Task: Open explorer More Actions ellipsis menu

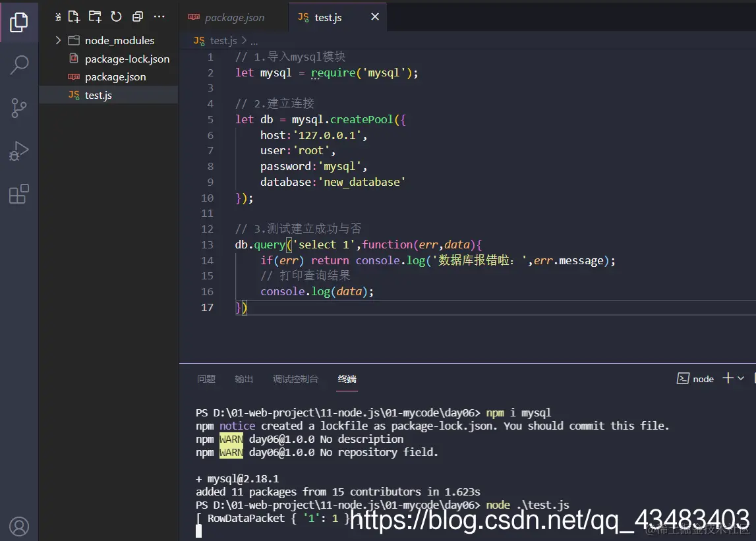Action: [x=159, y=17]
